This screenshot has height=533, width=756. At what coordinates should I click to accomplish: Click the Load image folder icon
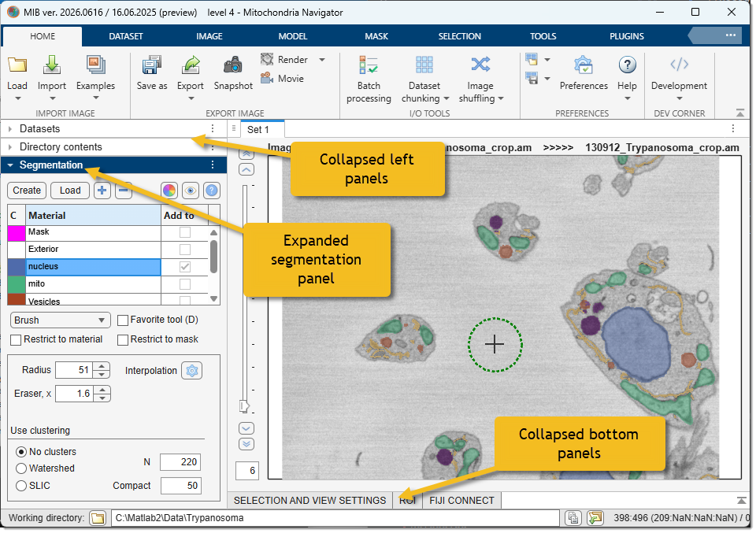(x=17, y=65)
